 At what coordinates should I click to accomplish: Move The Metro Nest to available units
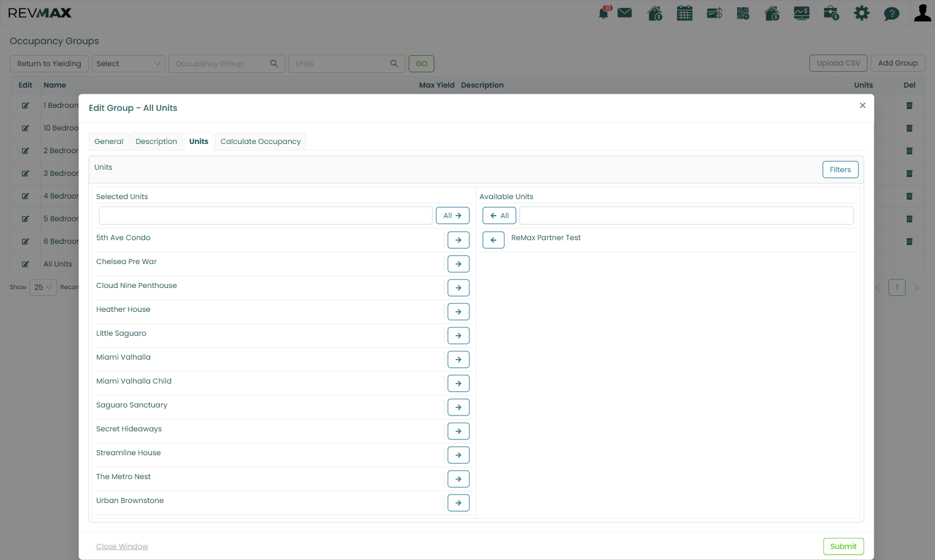(x=458, y=479)
